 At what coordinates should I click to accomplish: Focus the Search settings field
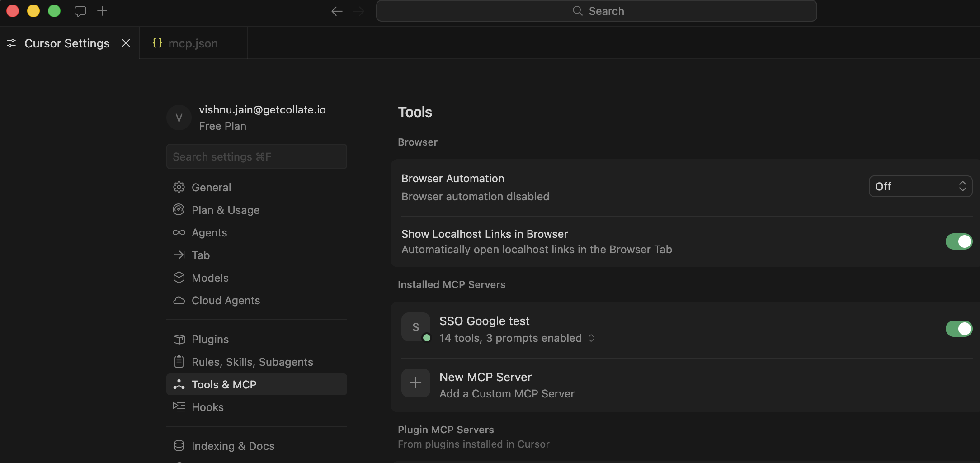tap(257, 156)
